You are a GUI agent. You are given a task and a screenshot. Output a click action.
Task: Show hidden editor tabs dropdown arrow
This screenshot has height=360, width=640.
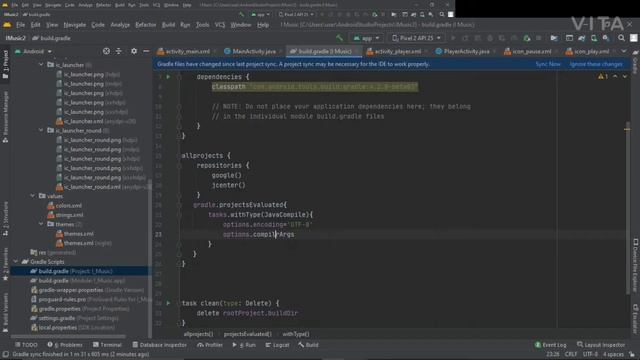click(x=624, y=51)
